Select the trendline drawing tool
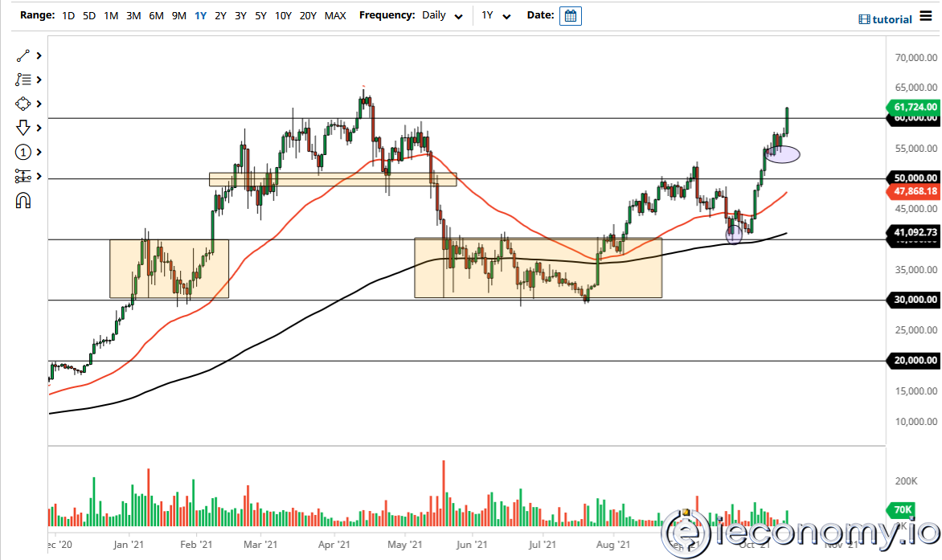Image resolution: width=942 pixels, height=560 pixels. pyautogui.click(x=23, y=55)
